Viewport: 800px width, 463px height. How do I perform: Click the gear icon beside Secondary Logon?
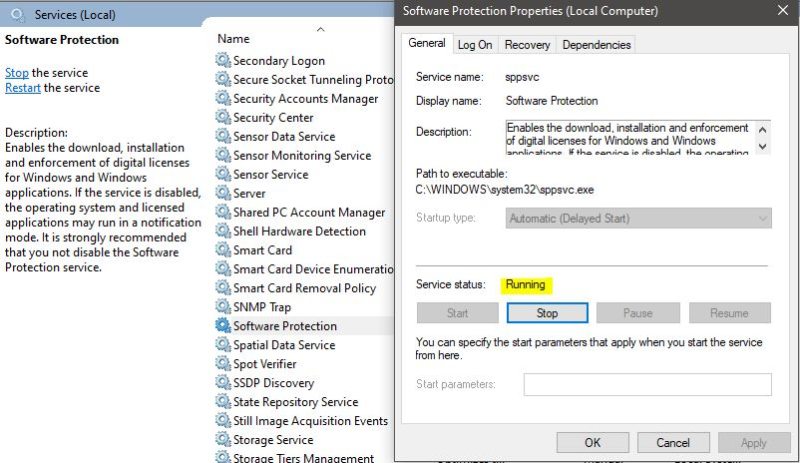tap(223, 60)
